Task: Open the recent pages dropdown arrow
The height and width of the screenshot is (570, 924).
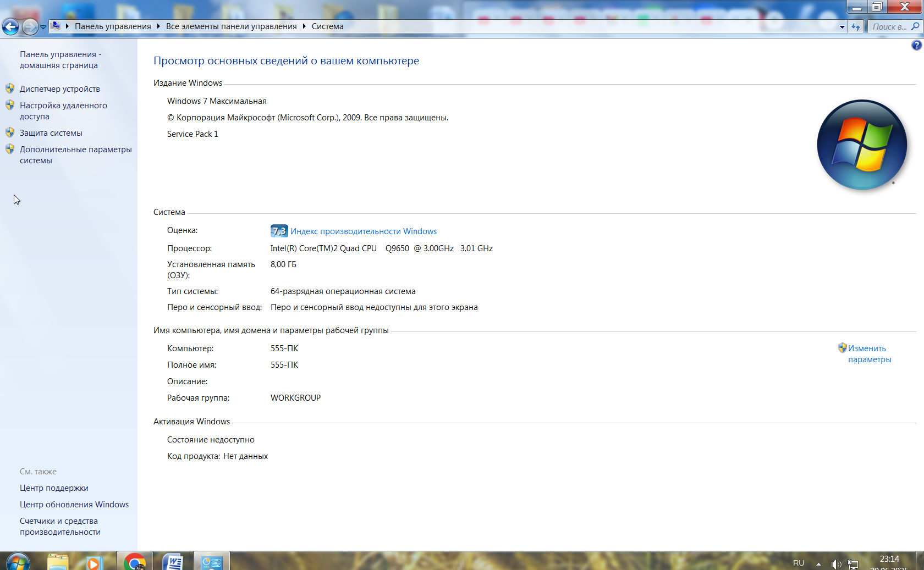Action: [43, 27]
